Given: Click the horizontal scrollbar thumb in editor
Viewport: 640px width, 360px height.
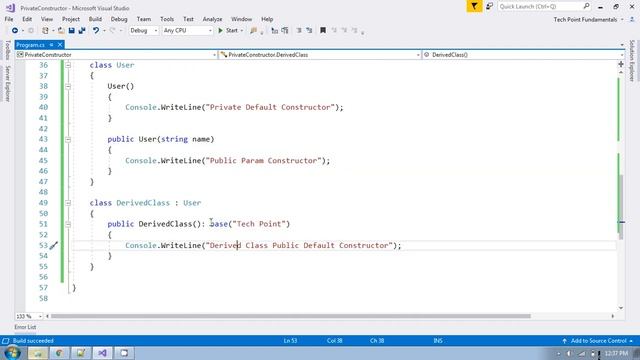Looking at the screenshot, I should tap(291, 316).
